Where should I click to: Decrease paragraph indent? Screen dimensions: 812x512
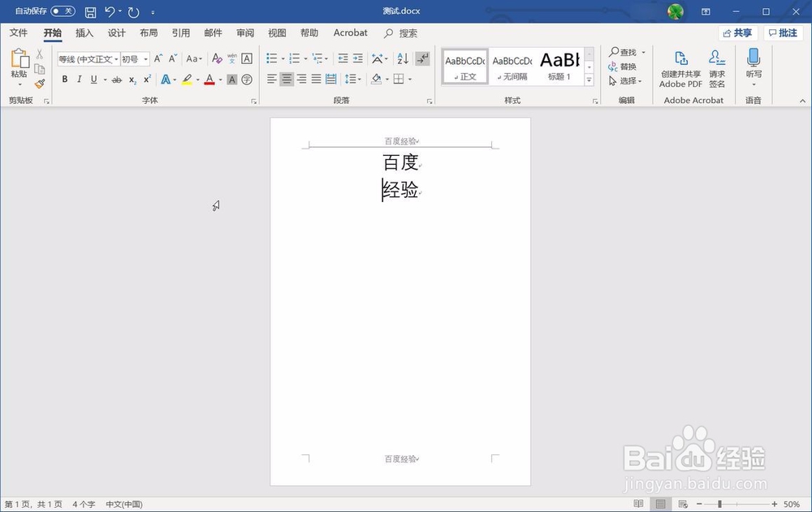(343, 58)
